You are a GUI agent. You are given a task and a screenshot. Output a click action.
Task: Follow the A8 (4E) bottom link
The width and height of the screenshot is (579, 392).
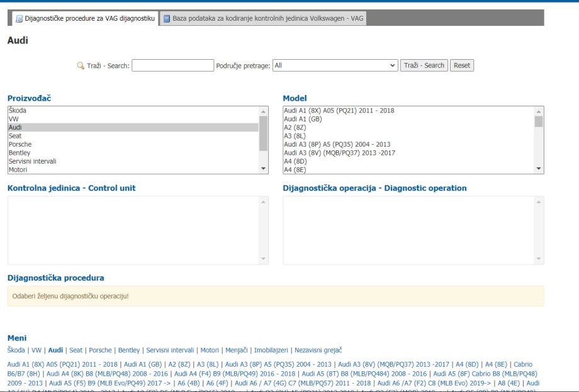[509, 383]
